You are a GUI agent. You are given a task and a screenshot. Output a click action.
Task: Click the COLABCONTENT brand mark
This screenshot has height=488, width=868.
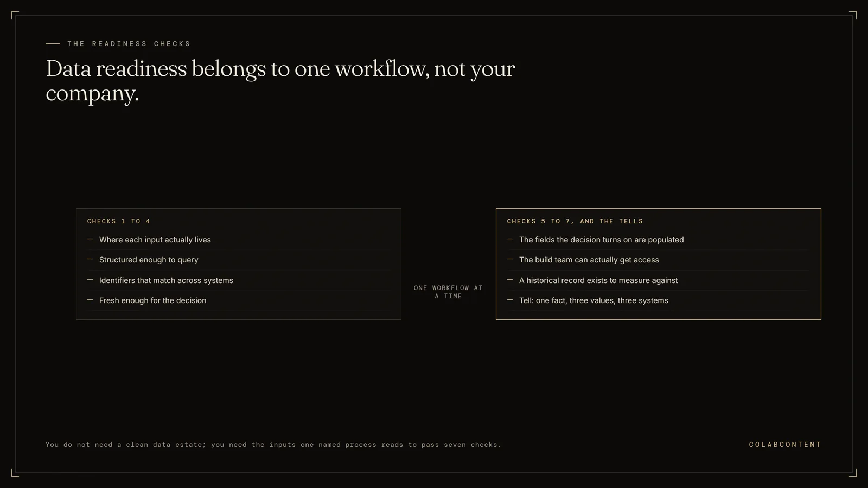click(x=785, y=445)
